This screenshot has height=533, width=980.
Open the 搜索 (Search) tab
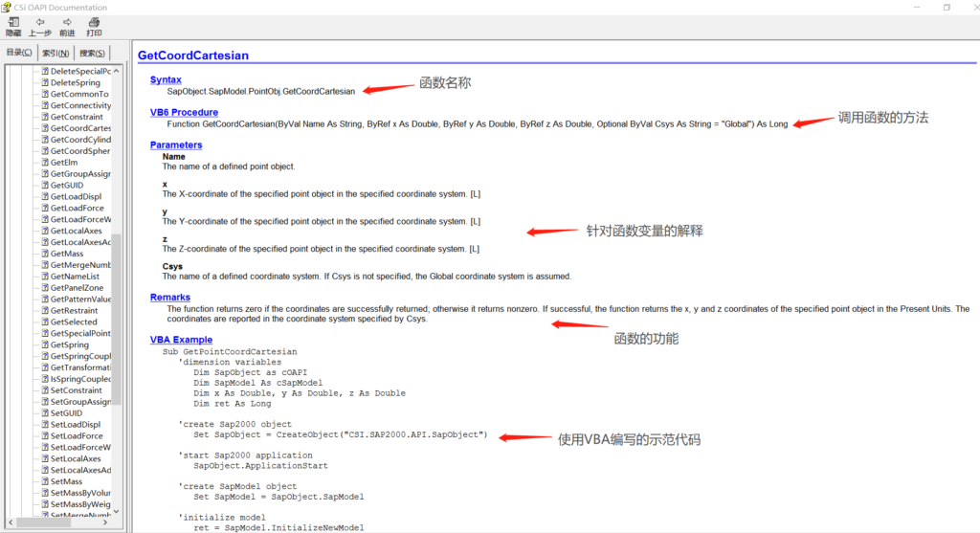[x=93, y=53]
